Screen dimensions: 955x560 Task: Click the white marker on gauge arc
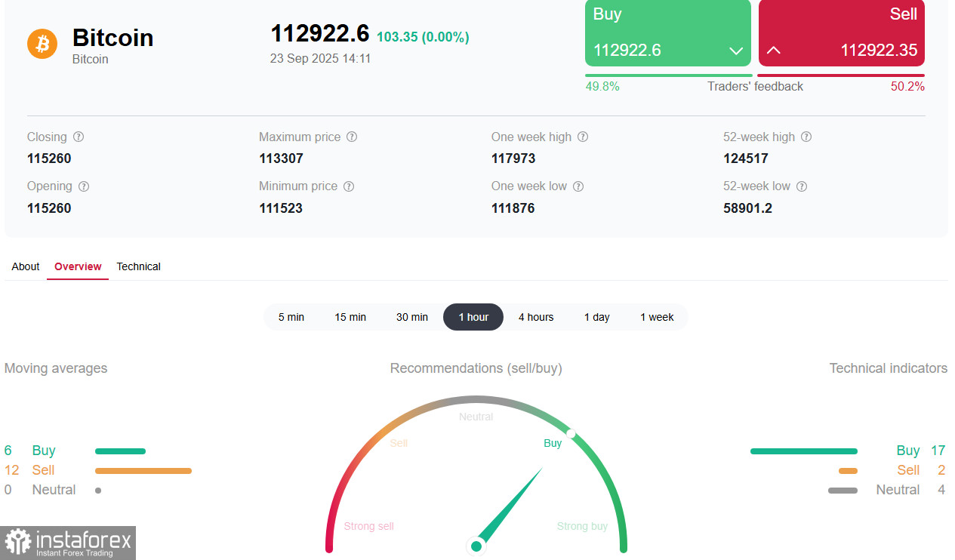click(571, 433)
